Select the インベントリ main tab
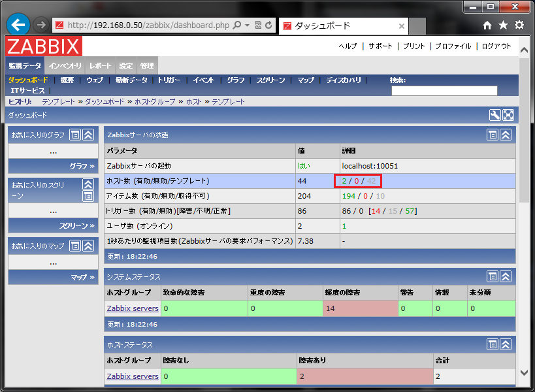The image size is (535, 392). (x=65, y=65)
